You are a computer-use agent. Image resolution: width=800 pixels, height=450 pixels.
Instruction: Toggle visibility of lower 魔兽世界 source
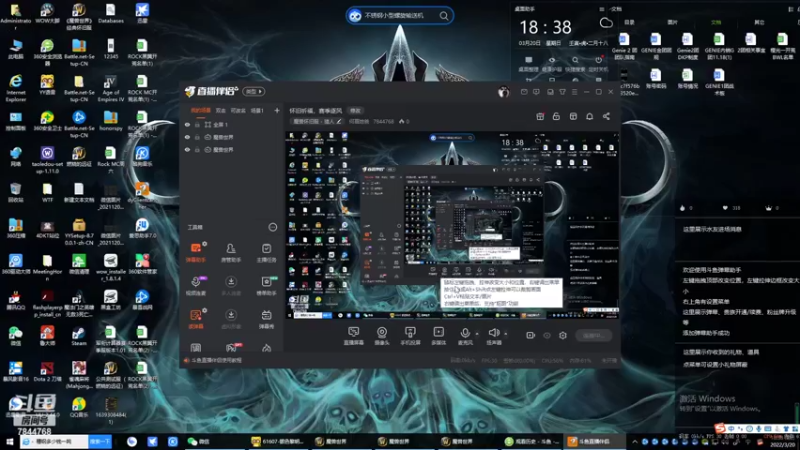[x=187, y=150]
